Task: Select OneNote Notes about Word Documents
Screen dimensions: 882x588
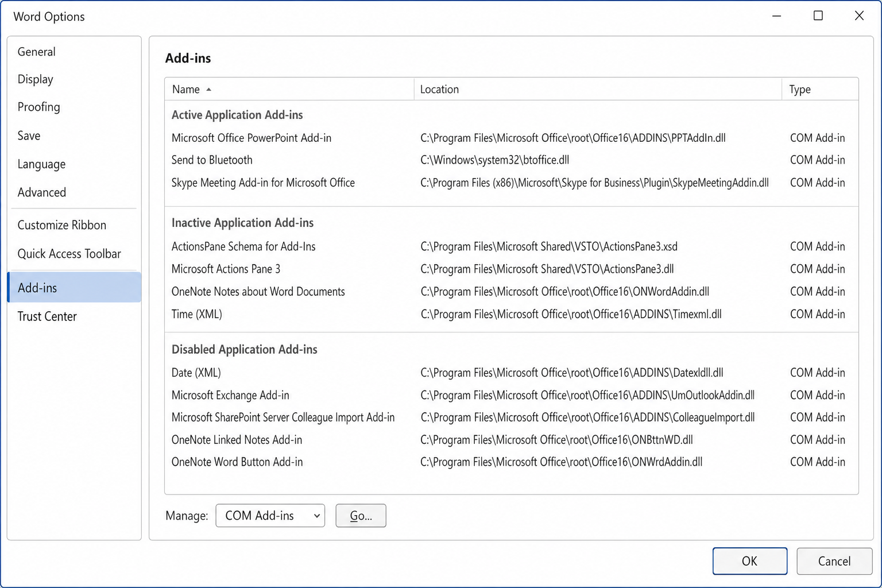Action: point(511,292)
